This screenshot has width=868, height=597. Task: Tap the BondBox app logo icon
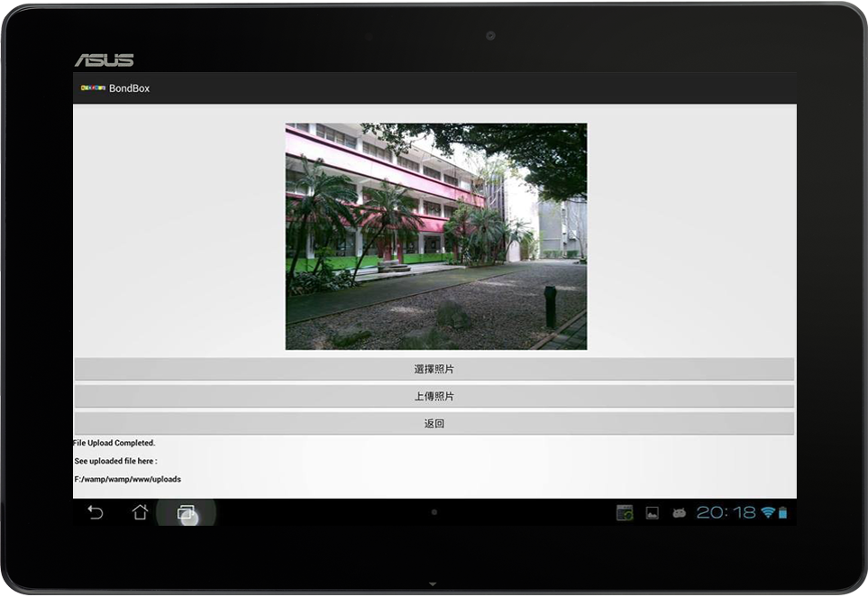coord(92,88)
